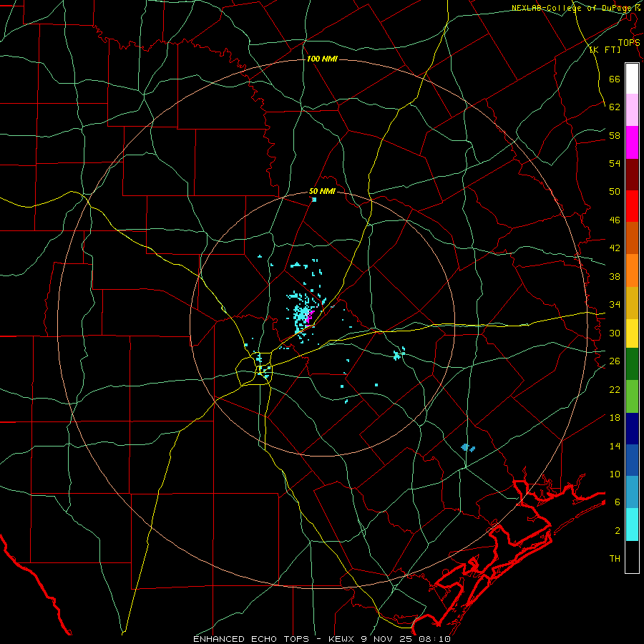
Task: Click the legend value "2"
Action: point(618,531)
